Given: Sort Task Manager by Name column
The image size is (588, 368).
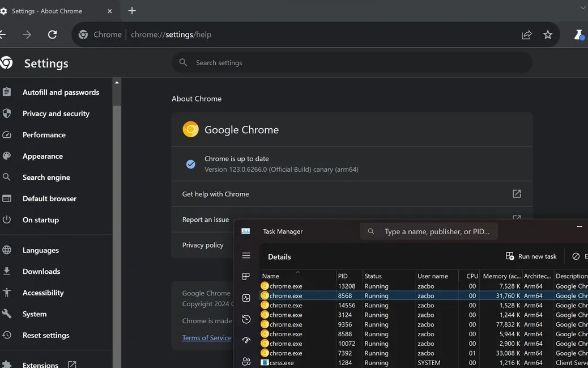Looking at the screenshot, I should [298, 276].
